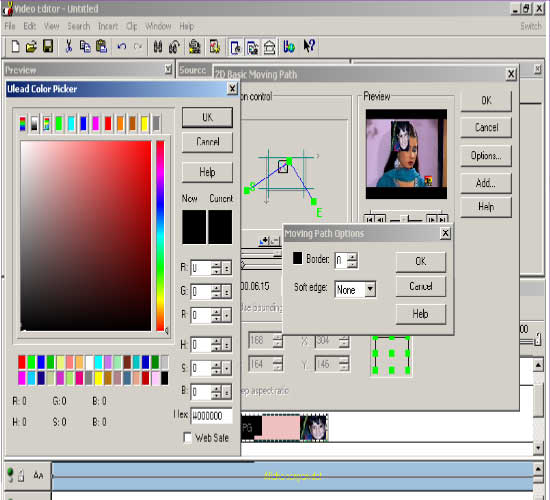Click Cancel in Ulead Color Picker

click(x=207, y=142)
